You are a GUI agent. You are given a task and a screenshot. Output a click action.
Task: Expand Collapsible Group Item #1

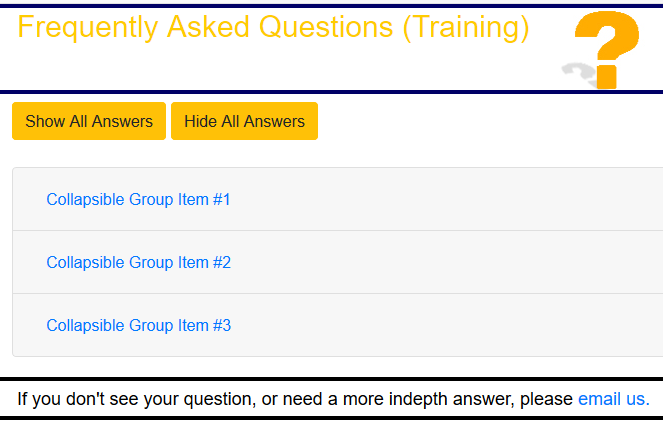coord(138,199)
